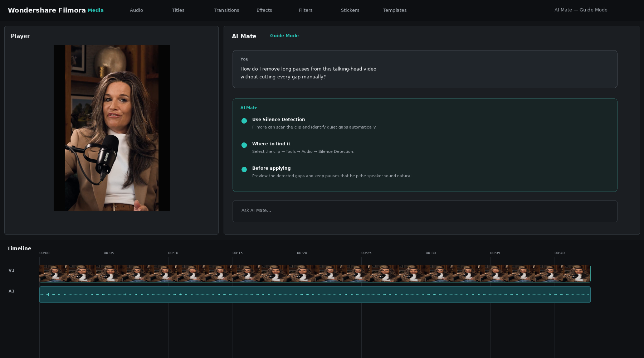Open the Media tab
This screenshot has height=358, width=644.
coord(96,10)
